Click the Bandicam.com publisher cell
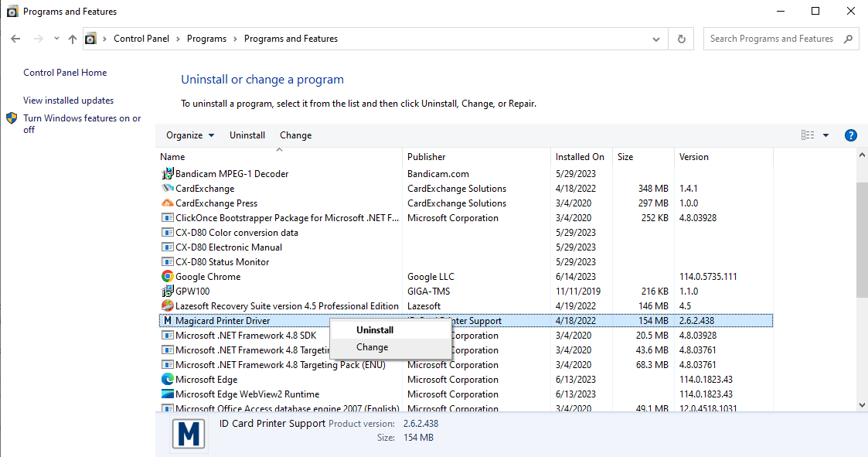 pyautogui.click(x=438, y=174)
